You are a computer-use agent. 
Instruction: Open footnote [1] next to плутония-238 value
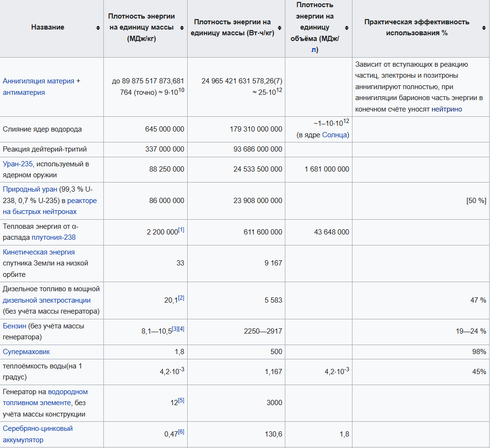pos(181,230)
